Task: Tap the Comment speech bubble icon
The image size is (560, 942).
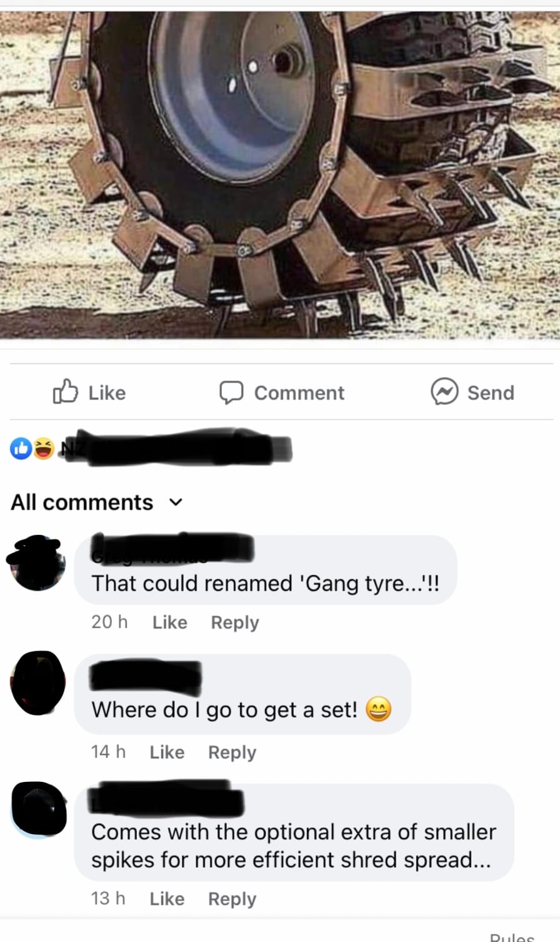Action: pos(231,393)
